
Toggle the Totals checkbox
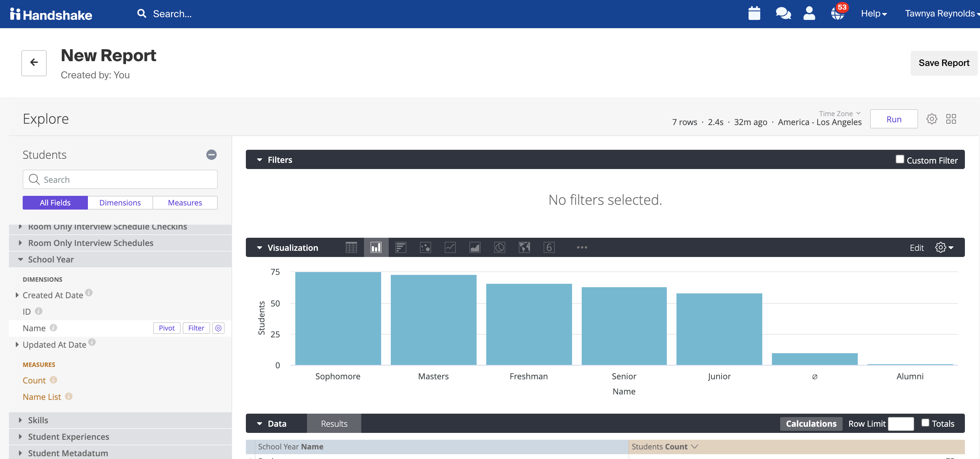tap(925, 423)
